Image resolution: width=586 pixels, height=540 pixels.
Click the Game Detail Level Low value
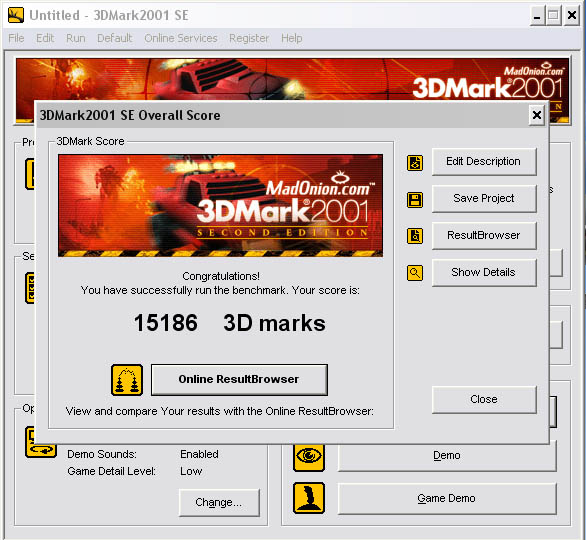[191, 471]
